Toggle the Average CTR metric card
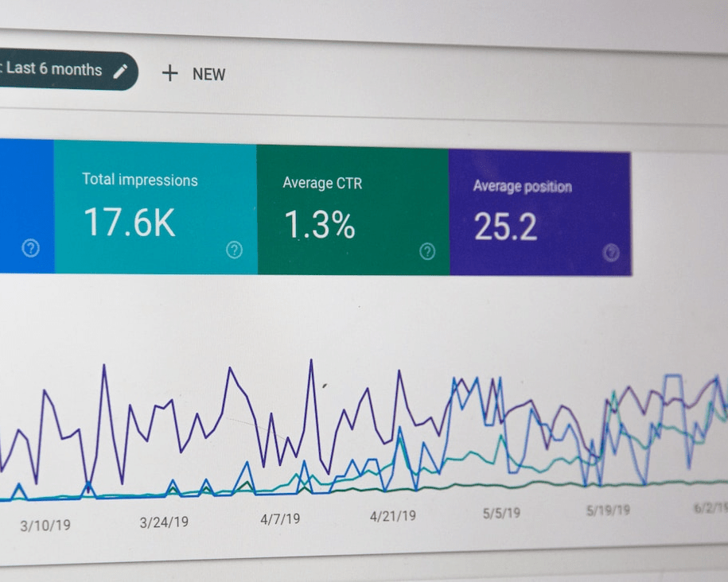 point(352,210)
